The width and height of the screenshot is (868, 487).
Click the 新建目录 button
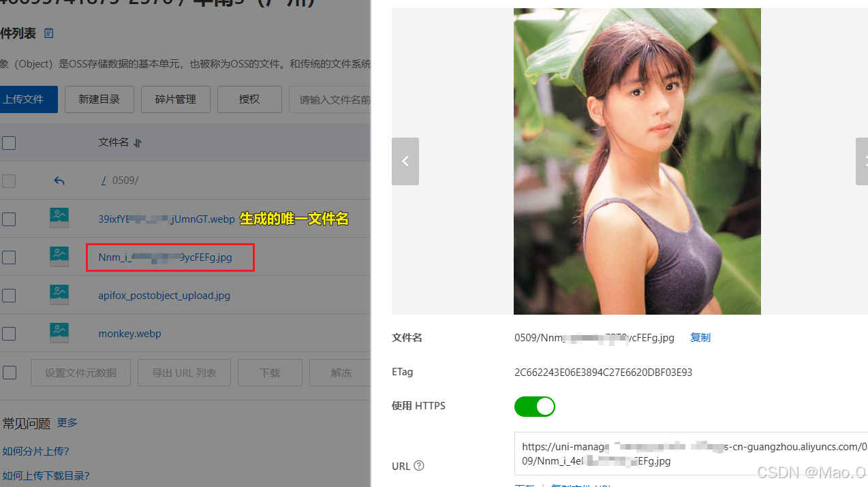(99, 99)
